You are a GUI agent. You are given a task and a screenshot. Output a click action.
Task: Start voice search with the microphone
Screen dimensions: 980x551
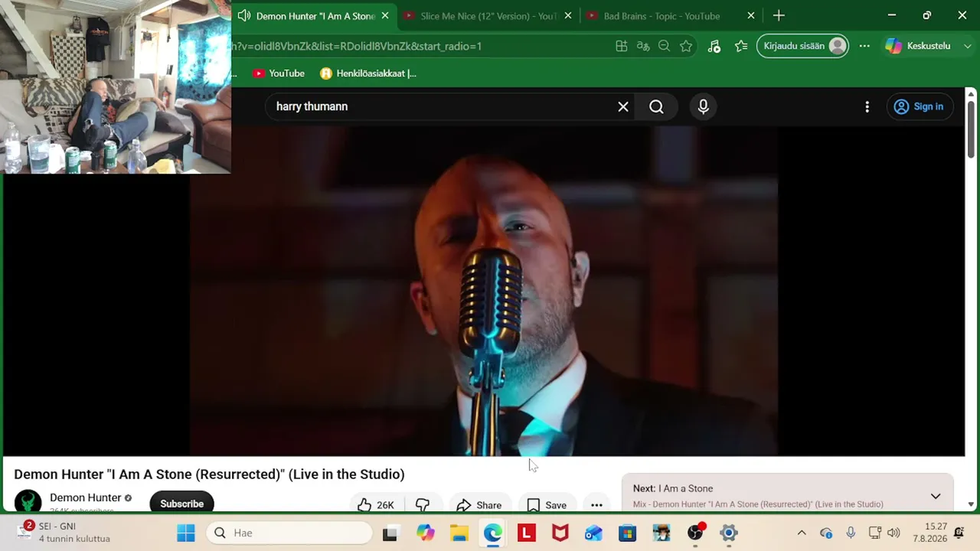click(x=703, y=107)
